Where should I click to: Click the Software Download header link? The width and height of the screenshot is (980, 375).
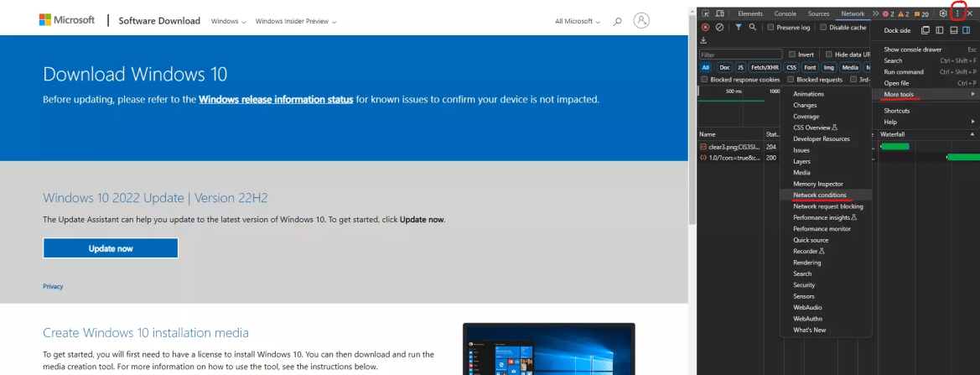(159, 21)
